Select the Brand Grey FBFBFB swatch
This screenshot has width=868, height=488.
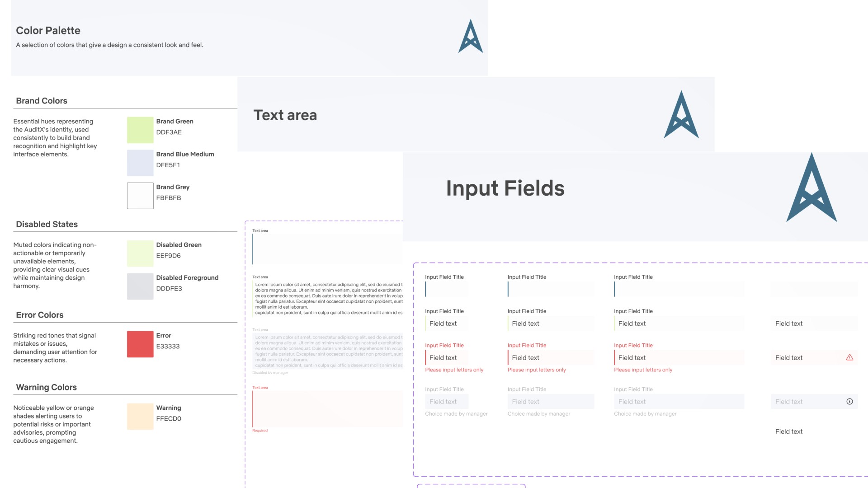pyautogui.click(x=140, y=196)
